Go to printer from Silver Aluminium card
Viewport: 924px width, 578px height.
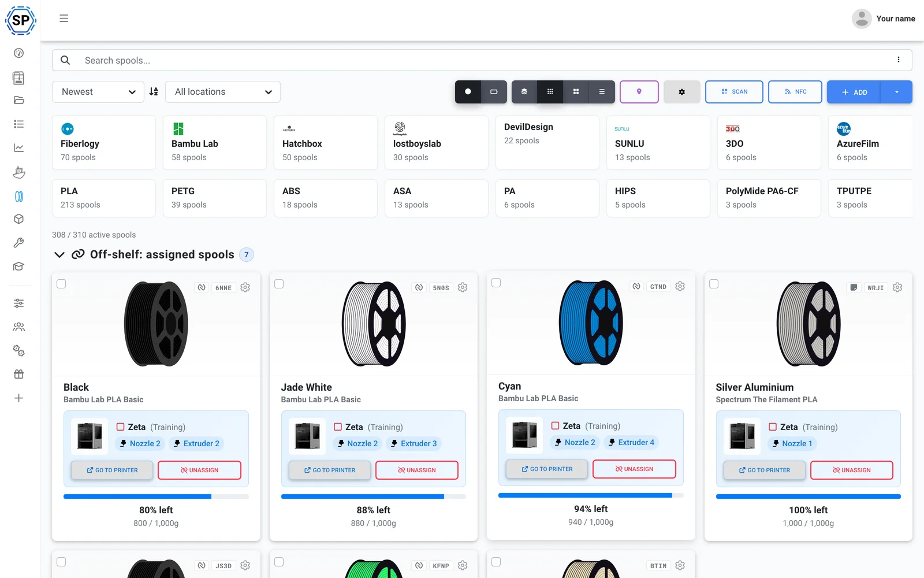click(x=765, y=470)
